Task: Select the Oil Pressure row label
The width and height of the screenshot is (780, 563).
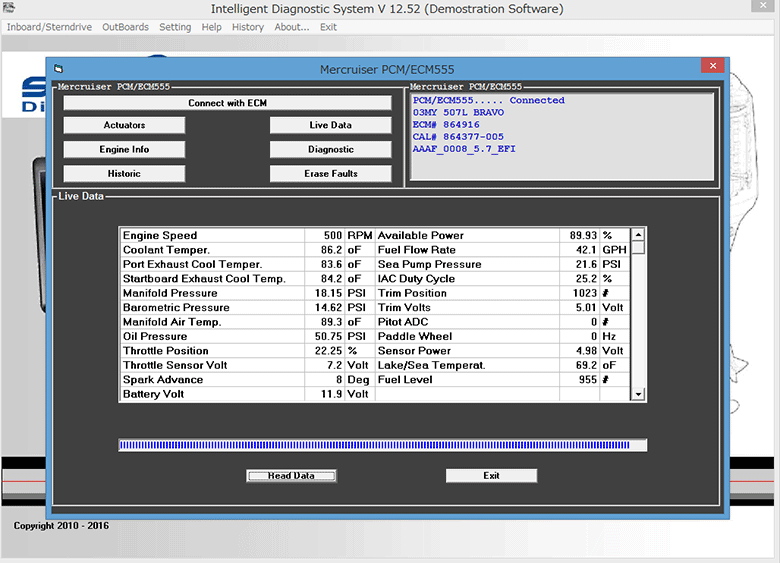Action: [155, 336]
